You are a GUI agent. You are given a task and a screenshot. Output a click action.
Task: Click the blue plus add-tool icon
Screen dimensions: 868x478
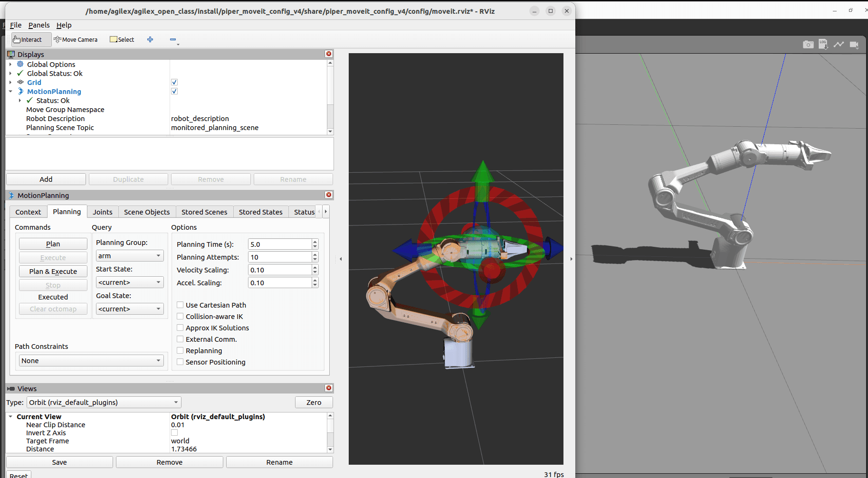click(x=150, y=39)
